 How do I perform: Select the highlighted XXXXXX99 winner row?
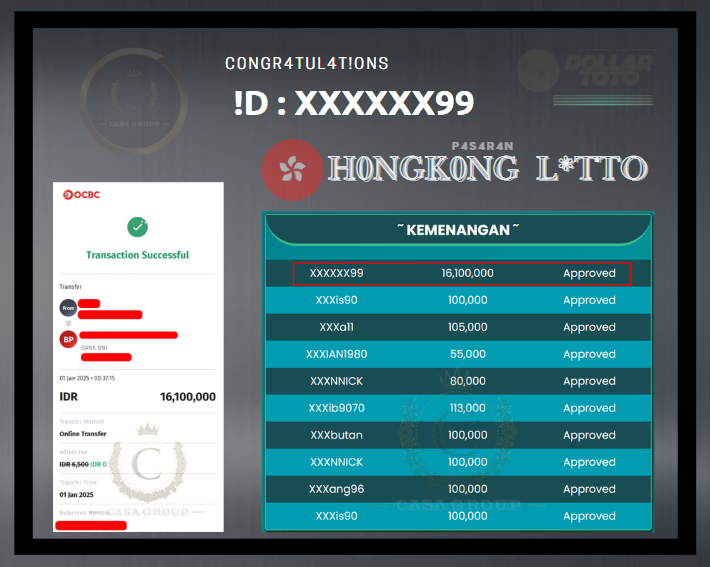[461, 273]
